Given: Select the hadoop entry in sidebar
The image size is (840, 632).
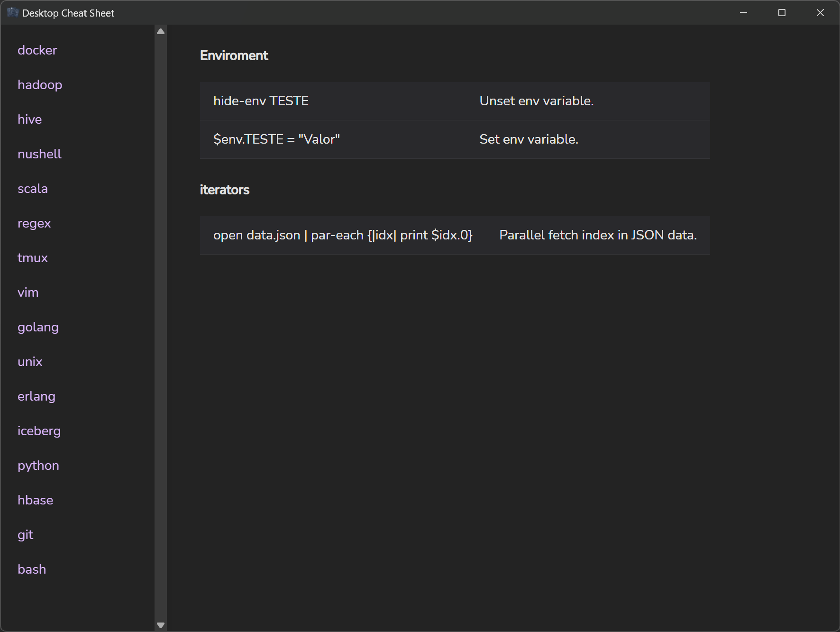Looking at the screenshot, I should 40,85.
